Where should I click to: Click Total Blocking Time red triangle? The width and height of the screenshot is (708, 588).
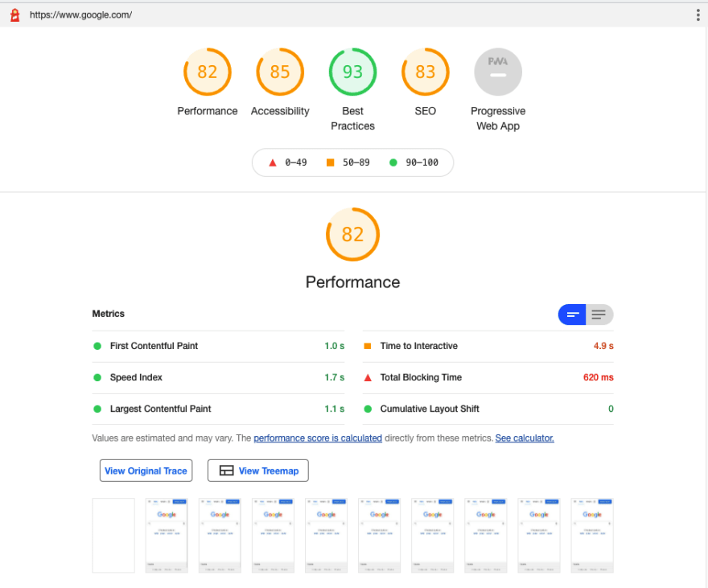pyautogui.click(x=368, y=378)
